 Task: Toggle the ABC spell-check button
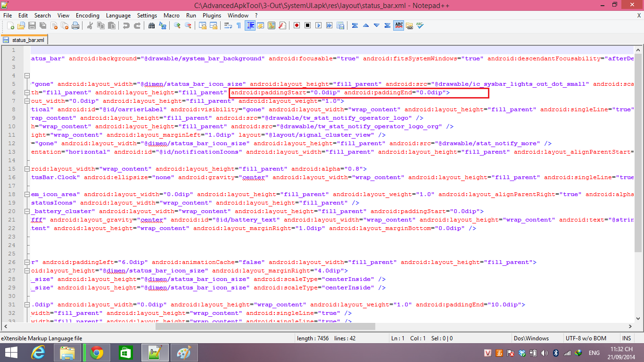tap(399, 25)
